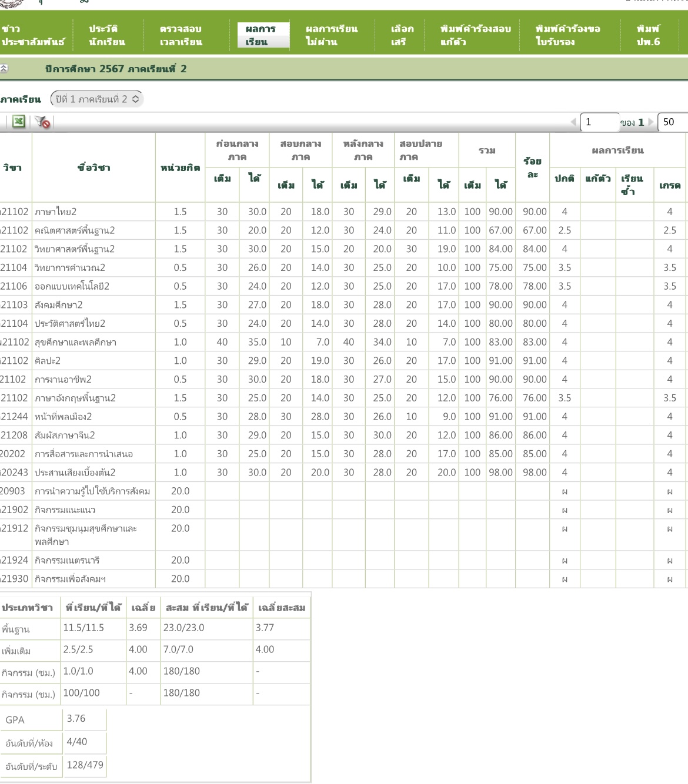Select the ภาษาอังกฤษพื้นฐาน2 subject row
This screenshot has height=784, width=688.
coord(343,398)
